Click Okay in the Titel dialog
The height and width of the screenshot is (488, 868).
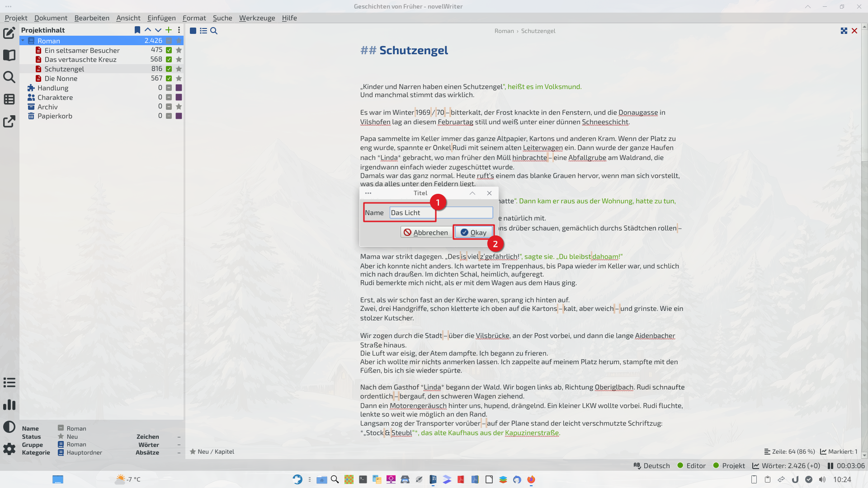click(x=473, y=232)
